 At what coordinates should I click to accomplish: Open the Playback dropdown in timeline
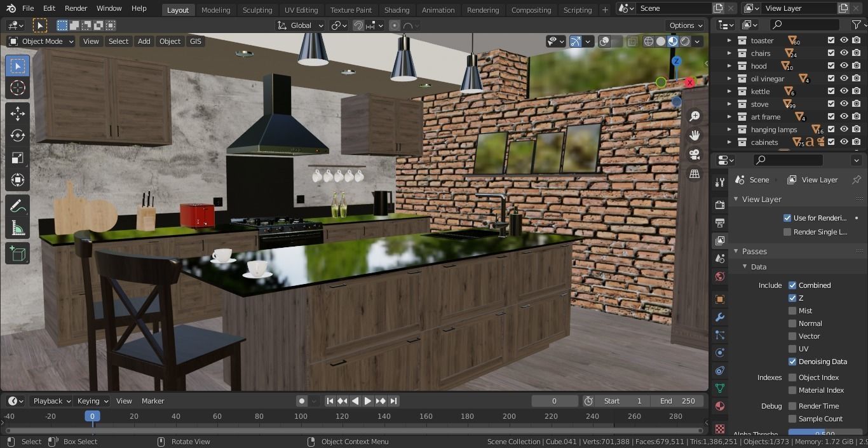pos(52,401)
